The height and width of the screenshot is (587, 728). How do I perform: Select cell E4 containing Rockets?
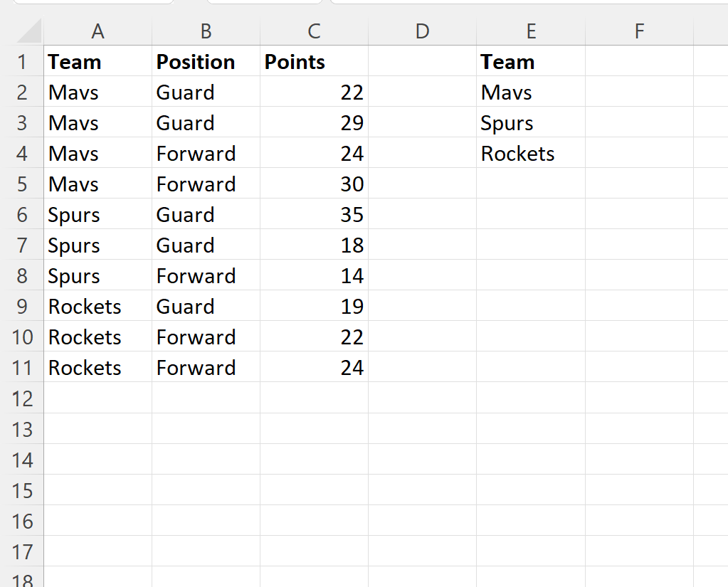[x=531, y=154]
